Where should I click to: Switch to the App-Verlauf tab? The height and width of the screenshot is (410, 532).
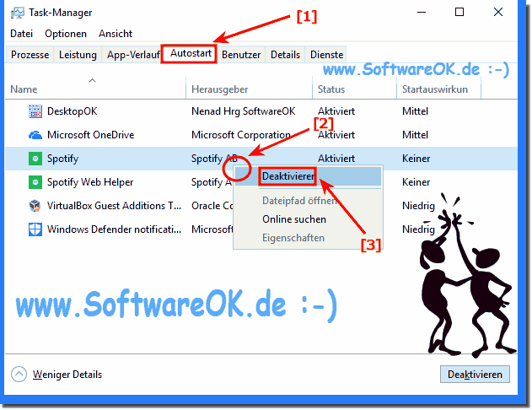point(133,55)
